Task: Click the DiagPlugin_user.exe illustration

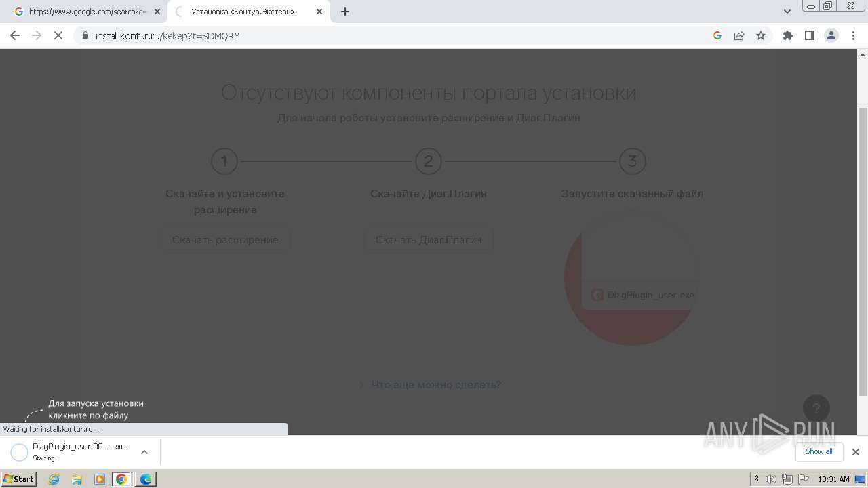Action: (x=632, y=278)
